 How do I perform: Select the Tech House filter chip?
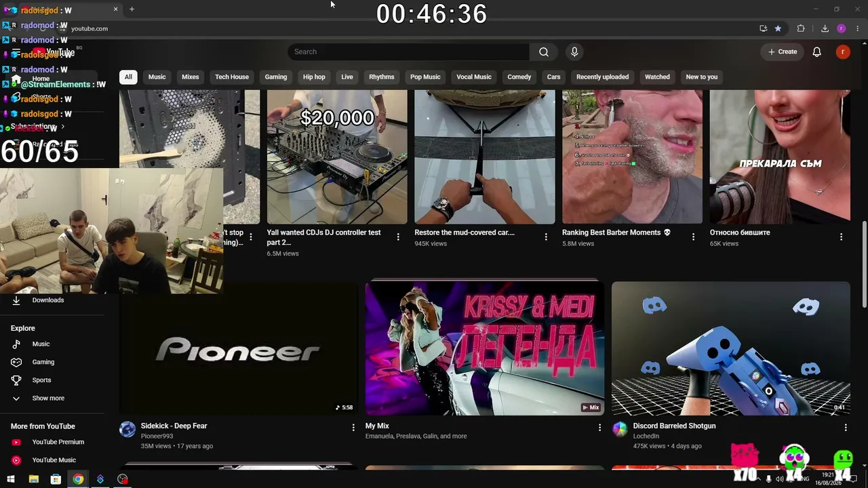(232, 77)
